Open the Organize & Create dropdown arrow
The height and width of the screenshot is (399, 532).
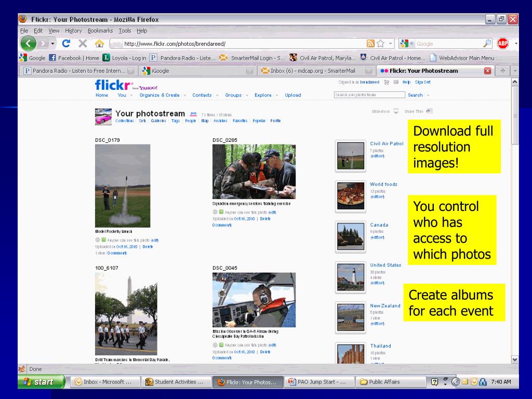(x=184, y=96)
